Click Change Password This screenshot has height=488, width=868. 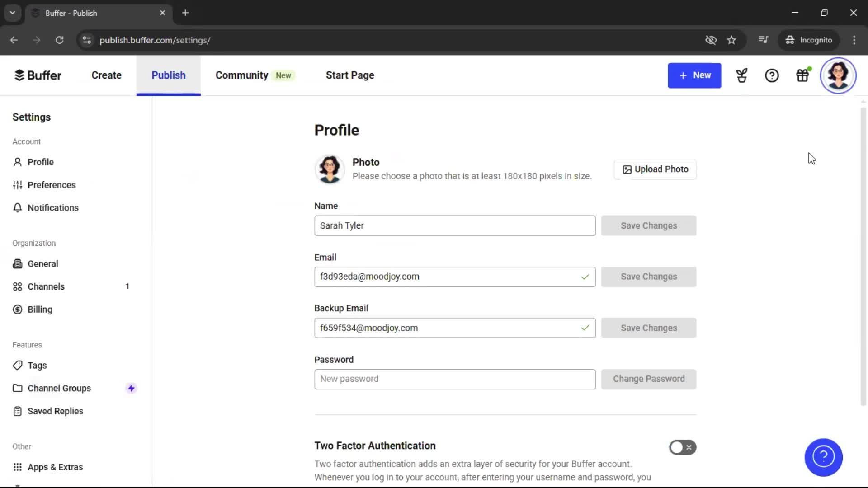point(649,379)
